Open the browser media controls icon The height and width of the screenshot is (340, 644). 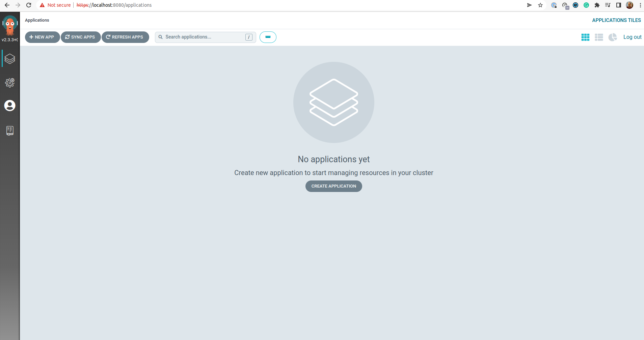[608, 5]
